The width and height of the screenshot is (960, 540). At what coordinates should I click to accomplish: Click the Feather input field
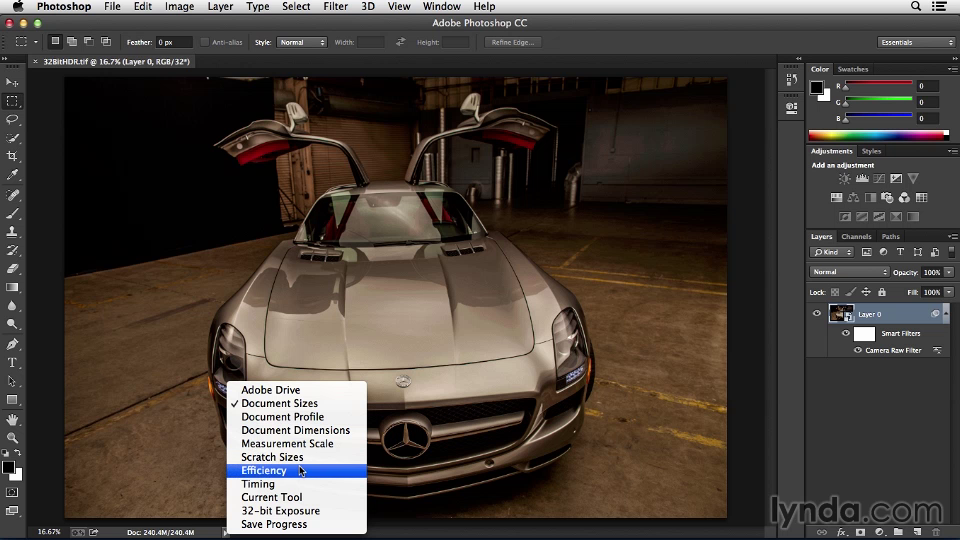coord(174,42)
